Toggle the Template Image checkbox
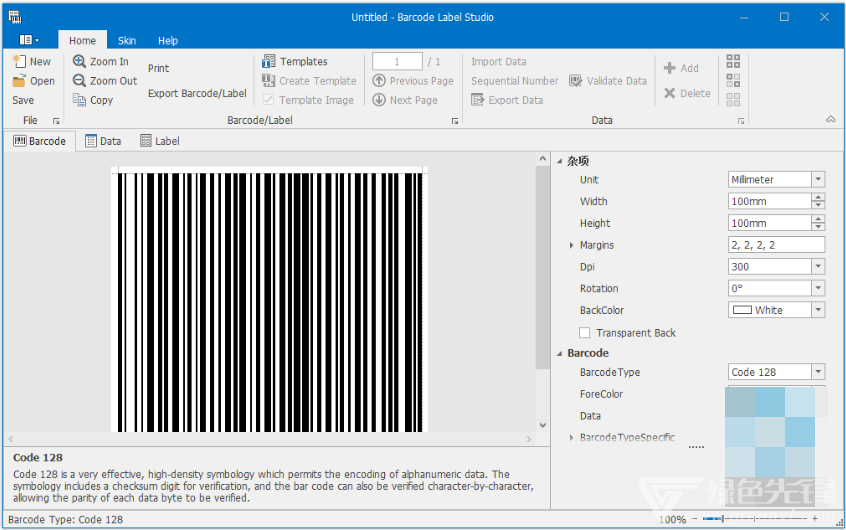 268,100
